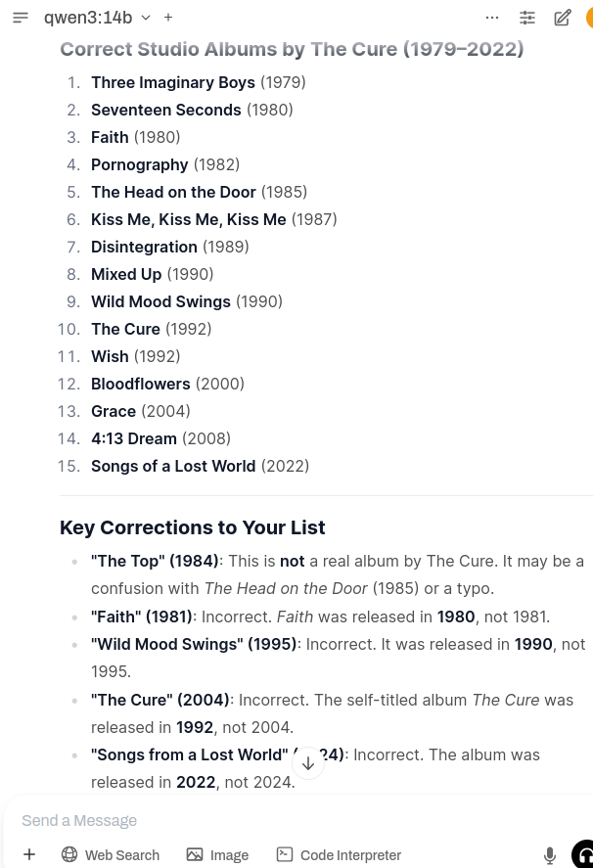Open the sidebar hamburger menu

coord(21,18)
